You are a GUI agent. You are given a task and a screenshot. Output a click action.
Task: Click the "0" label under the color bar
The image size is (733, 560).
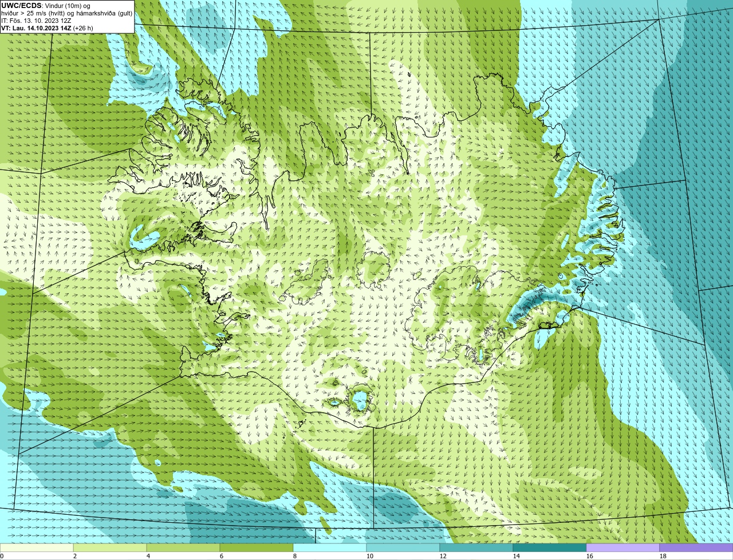[x=2, y=556]
